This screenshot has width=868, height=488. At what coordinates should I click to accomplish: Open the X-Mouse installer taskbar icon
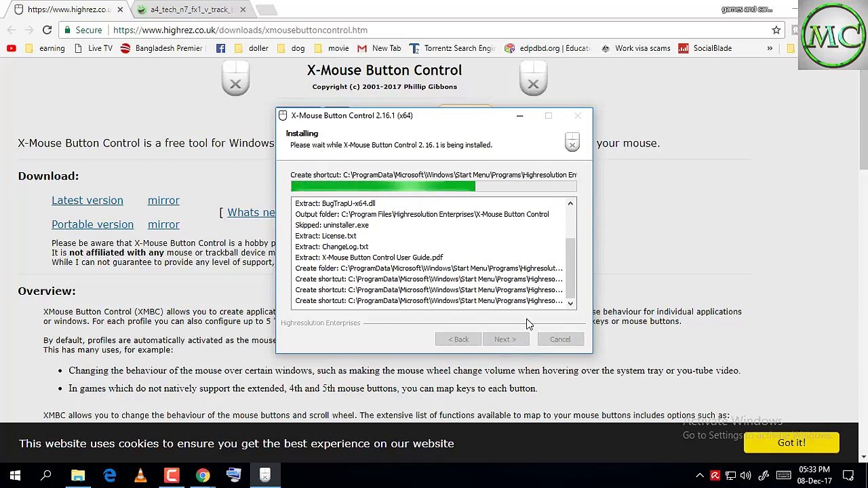coord(265,476)
